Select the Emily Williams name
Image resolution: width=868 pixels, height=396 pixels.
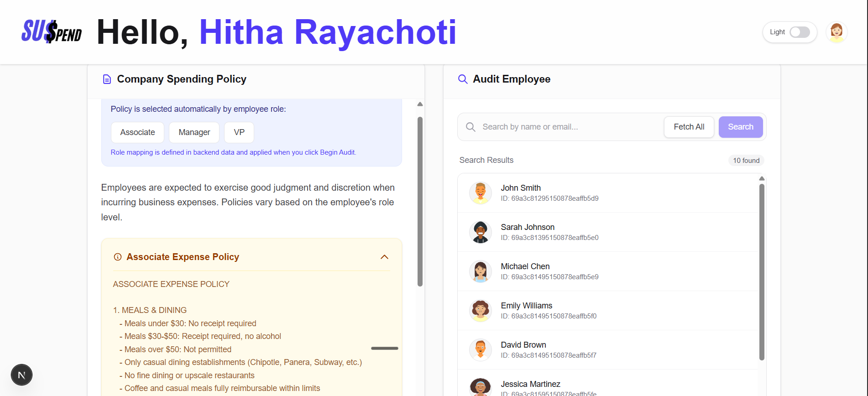pyautogui.click(x=527, y=306)
